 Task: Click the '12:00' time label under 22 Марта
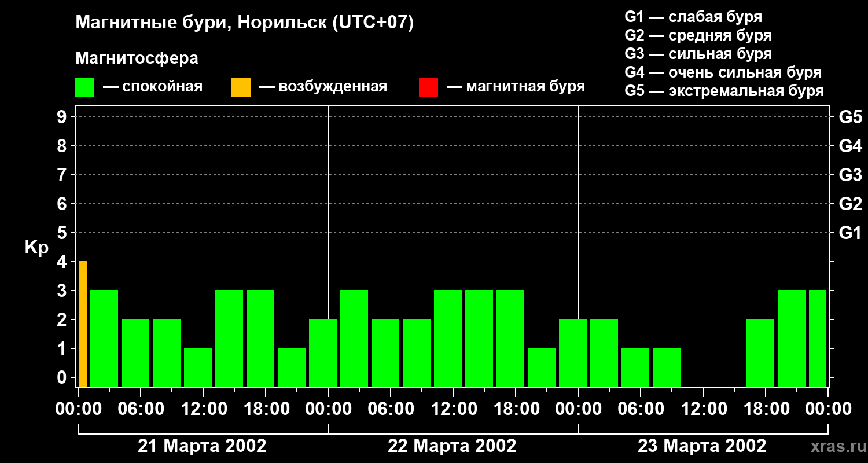pyautogui.click(x=453, y=409)
